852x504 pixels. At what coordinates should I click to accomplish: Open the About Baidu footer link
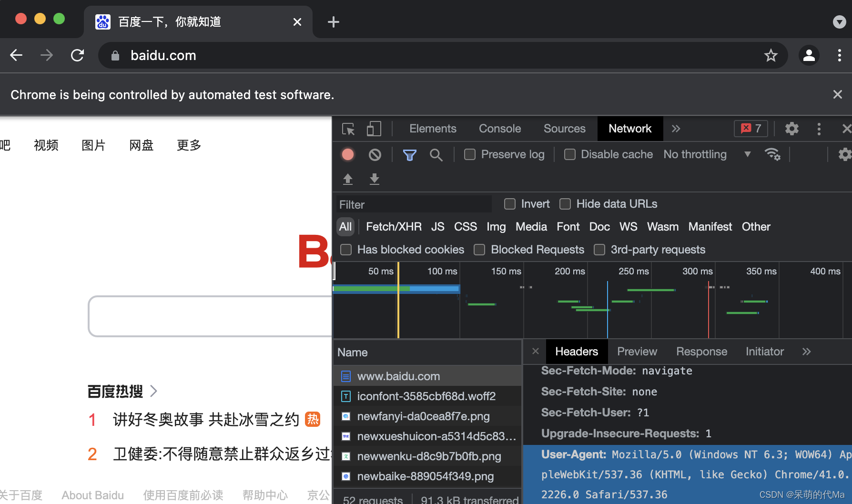pos(92,495)
